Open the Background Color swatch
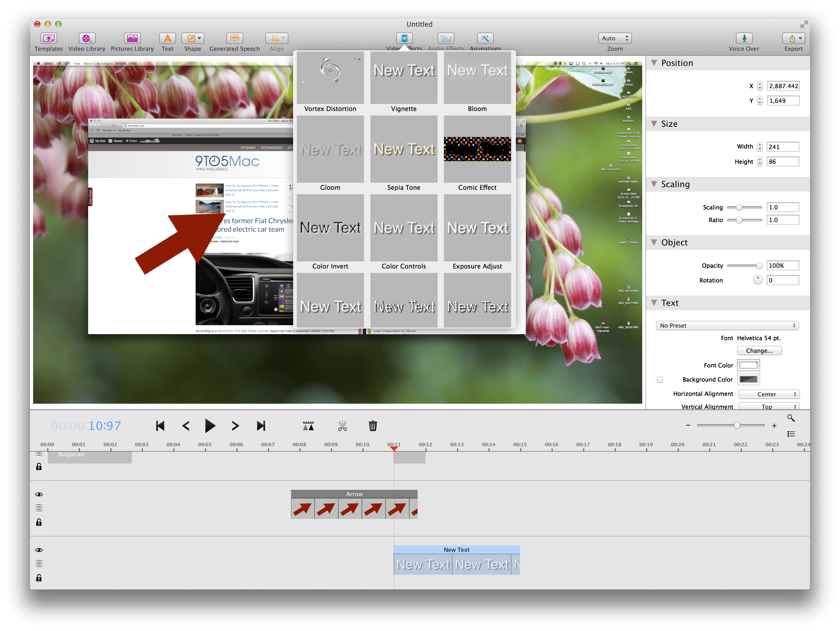The width and height of the screenshot is (840, 631). (x=749, y=380)
